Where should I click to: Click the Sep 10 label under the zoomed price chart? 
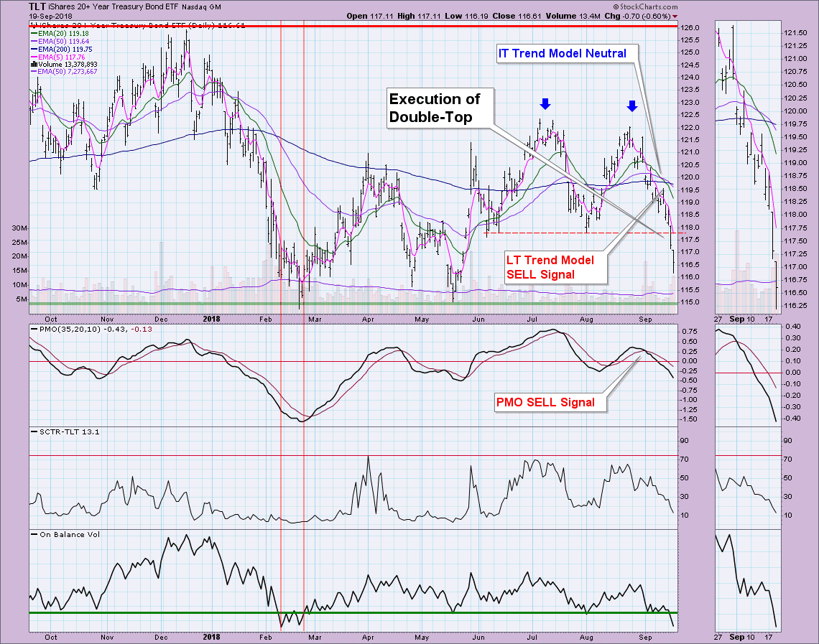742,319
